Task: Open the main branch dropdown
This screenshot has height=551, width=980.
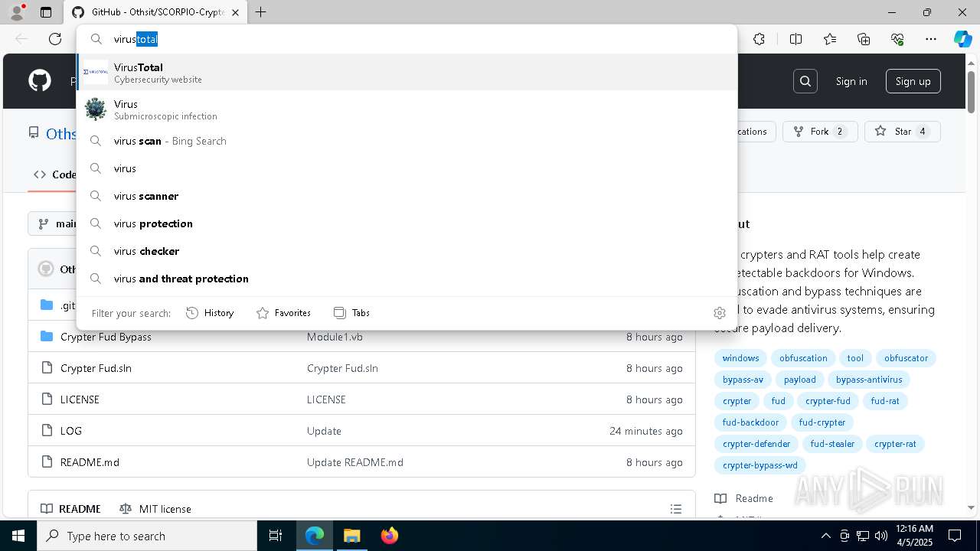Action: [54, 223]
